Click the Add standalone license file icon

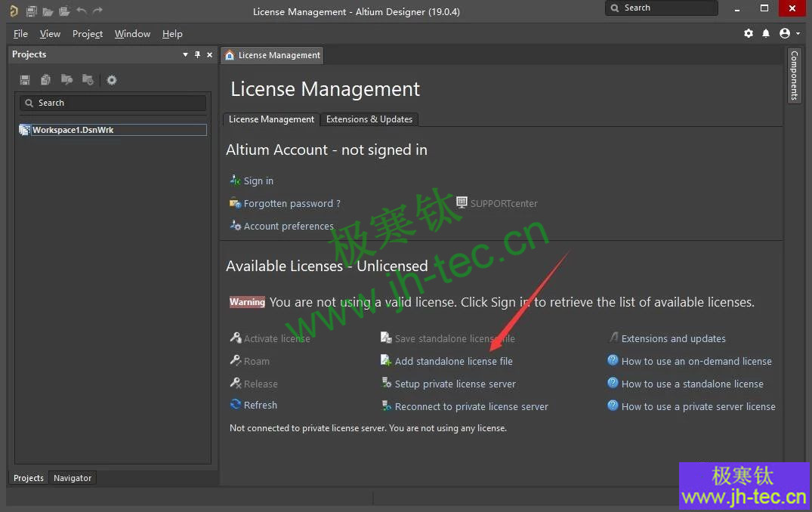386,360
